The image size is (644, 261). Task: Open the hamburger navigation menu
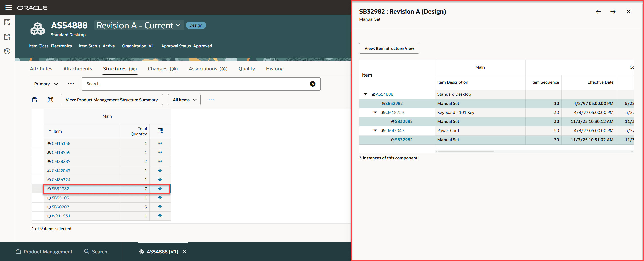9,8
